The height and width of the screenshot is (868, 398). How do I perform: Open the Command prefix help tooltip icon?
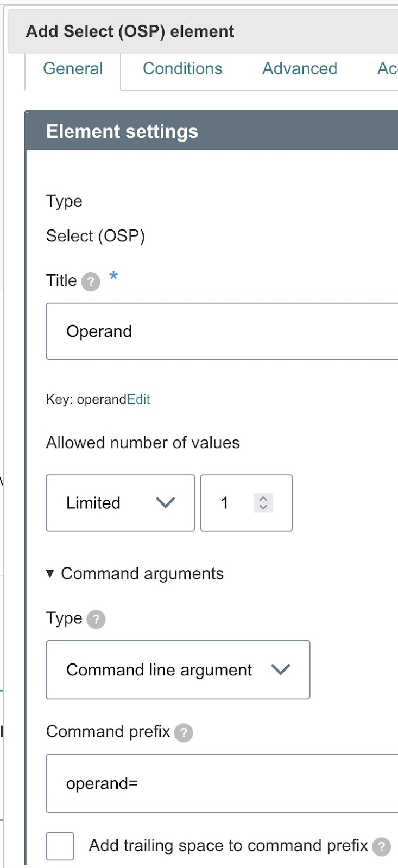pyautogui.click(x=184, y=733)
